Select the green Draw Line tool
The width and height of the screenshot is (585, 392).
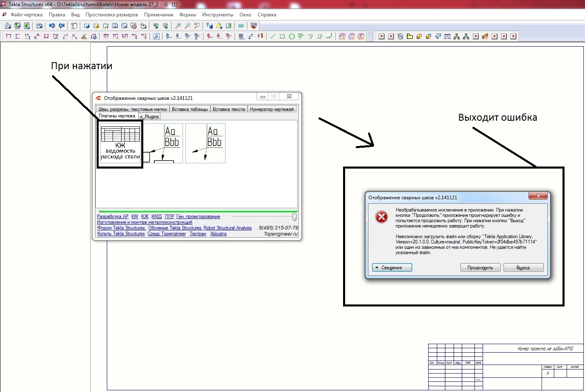point(273,36)
